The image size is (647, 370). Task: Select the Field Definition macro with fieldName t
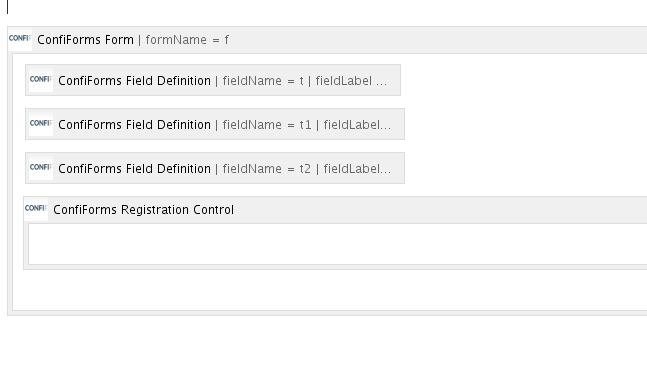coord(213,80)
